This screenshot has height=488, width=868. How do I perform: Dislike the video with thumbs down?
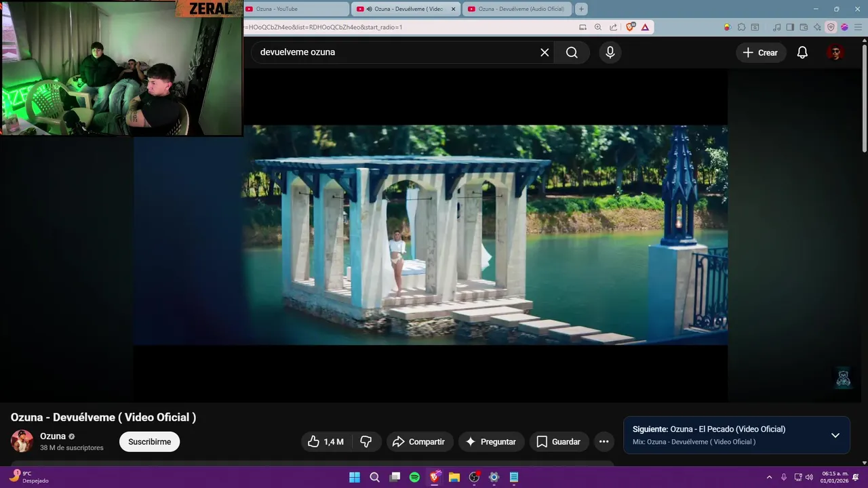pos(366,442)
